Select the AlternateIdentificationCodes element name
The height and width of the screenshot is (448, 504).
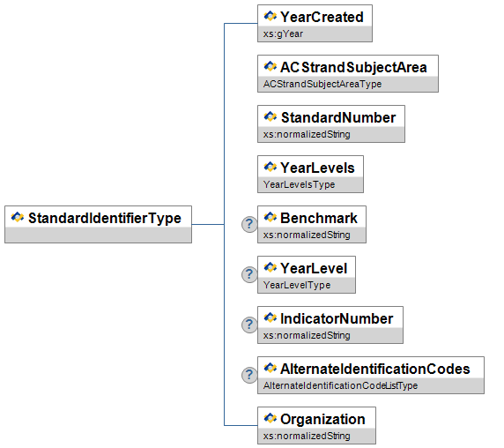point(375,369)
